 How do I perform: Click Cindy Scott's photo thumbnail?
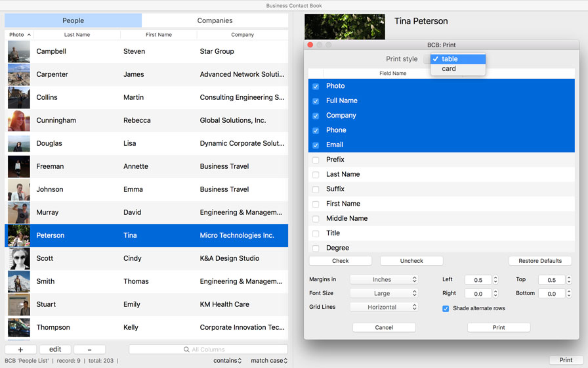pyautogui.click(x=18, y=258)
